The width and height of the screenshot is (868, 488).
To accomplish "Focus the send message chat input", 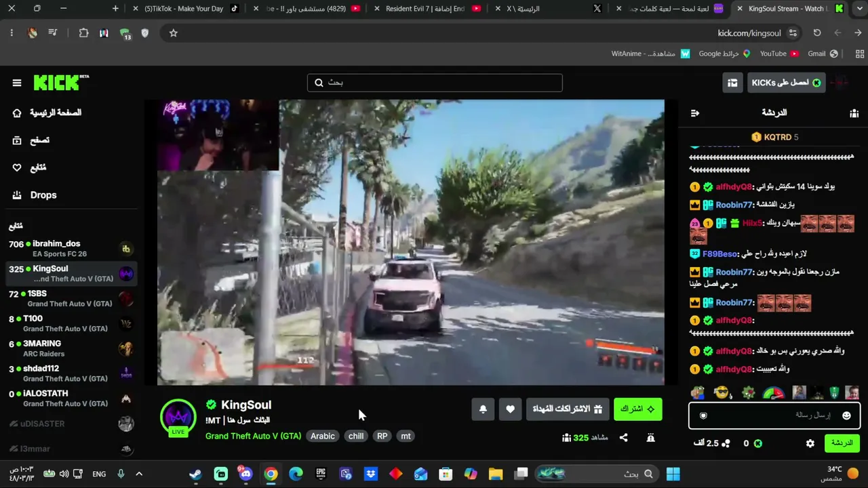I will 774,415.
